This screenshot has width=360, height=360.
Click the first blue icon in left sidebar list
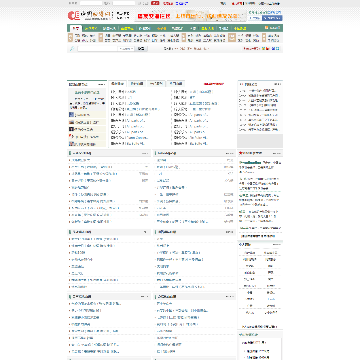[x=71, y=114]
